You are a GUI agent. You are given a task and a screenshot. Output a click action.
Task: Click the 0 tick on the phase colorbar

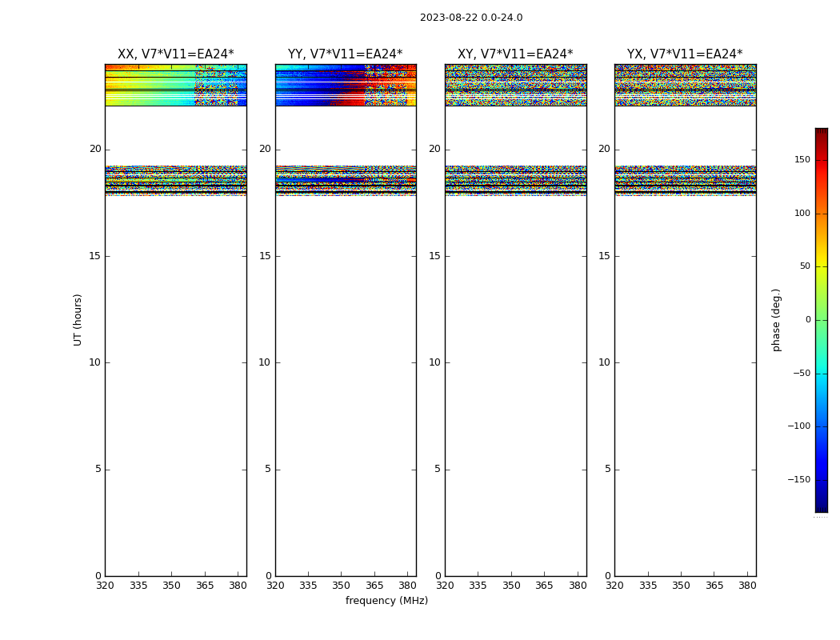pos(808,320)
